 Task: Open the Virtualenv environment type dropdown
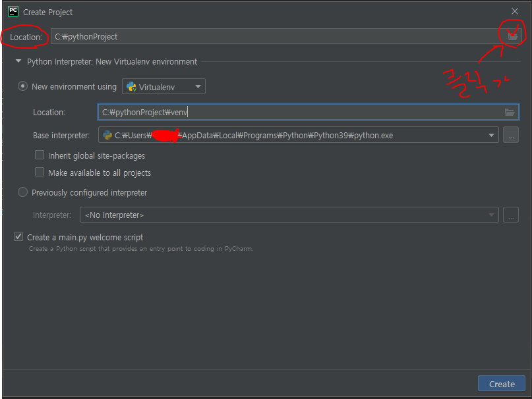point(163,86)
